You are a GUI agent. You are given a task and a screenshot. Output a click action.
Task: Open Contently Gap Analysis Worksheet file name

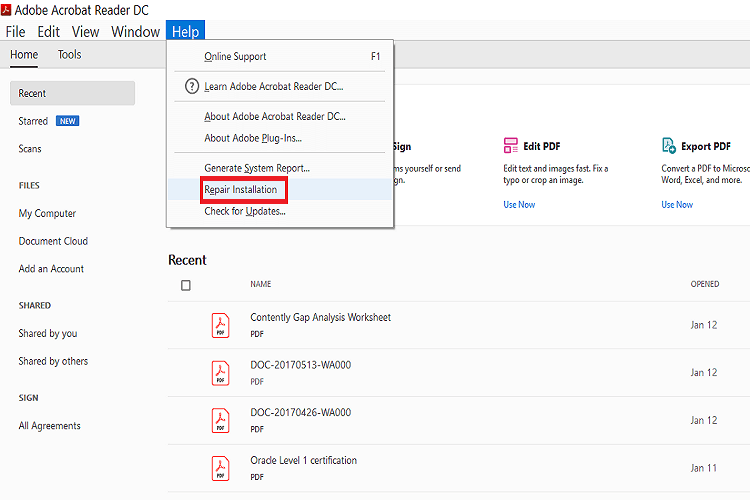point(320,317)
